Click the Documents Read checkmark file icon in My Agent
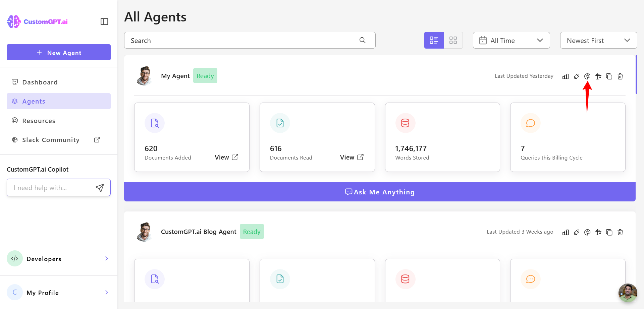Viewport: 644px width, 309px height. click(280, 123)
